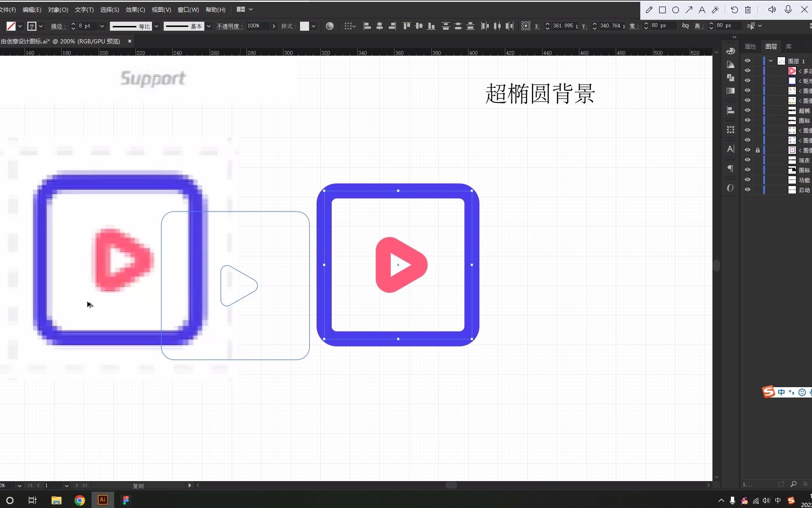Open File Explorer from the taskbar
Image resolution: width=812 pixels, height=508 pixels.
(x=57, y=500)
